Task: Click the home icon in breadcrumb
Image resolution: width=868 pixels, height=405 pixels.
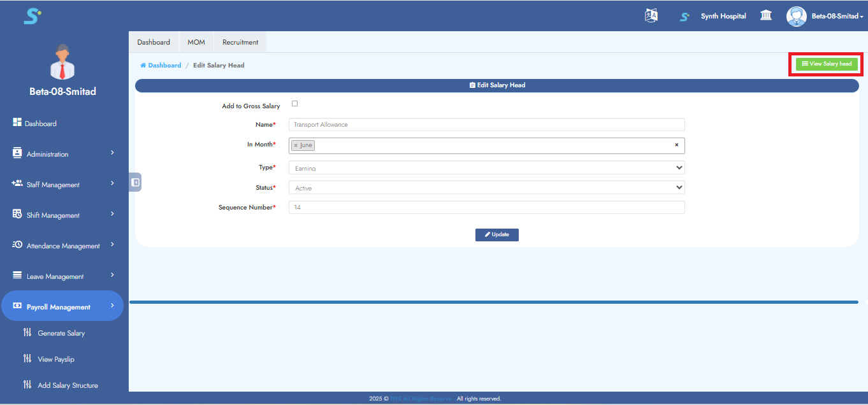Action: pyautogui.click(x=143, y=66)
